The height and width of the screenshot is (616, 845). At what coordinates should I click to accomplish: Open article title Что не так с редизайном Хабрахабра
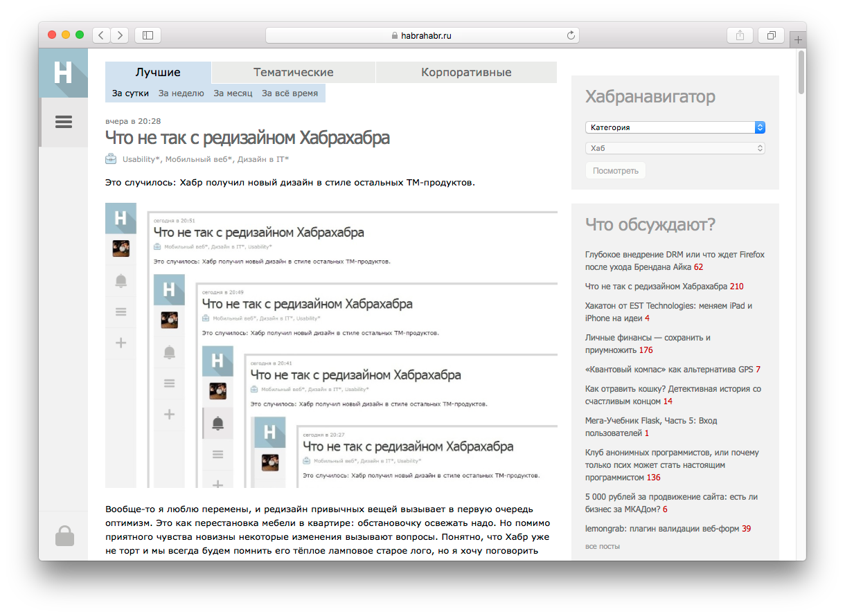coord(247,138)
